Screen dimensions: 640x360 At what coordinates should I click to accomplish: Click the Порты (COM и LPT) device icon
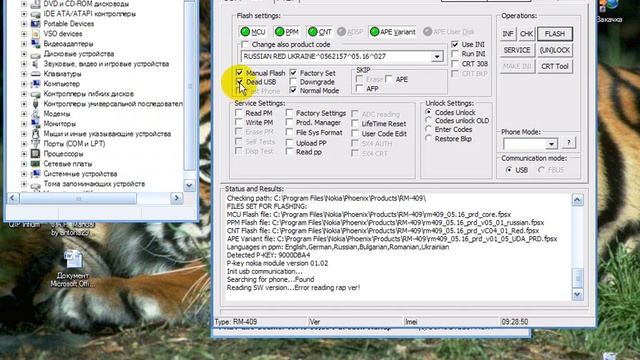pyautogui.click(x=36, y=144)
